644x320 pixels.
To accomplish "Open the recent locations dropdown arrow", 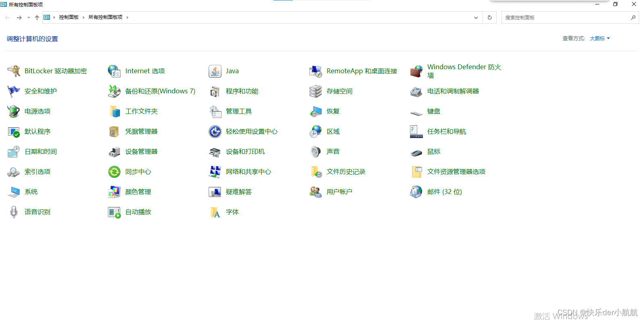I will point(29,18).
